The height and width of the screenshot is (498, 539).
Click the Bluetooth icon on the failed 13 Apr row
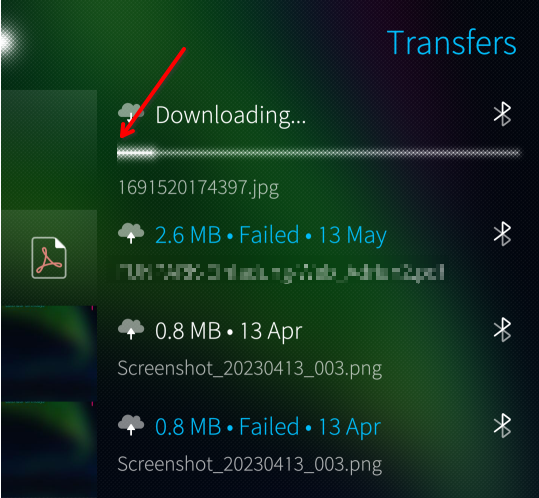point(502,425)
